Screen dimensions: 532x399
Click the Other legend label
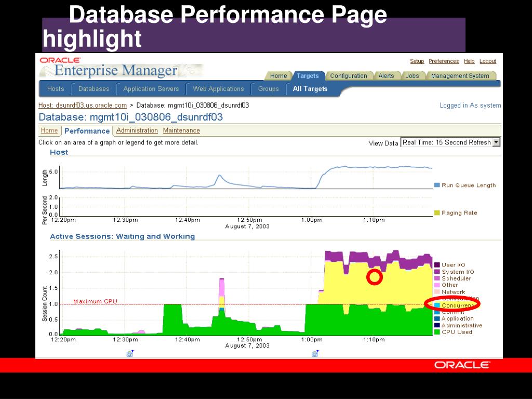click(x=449, y=285)
